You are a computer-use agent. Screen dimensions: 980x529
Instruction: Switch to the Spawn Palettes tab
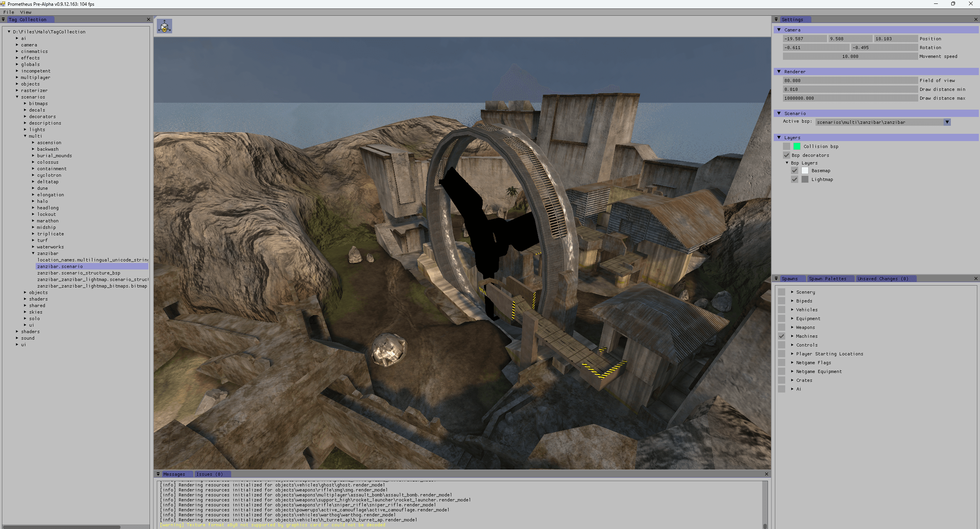pos(827,279)
